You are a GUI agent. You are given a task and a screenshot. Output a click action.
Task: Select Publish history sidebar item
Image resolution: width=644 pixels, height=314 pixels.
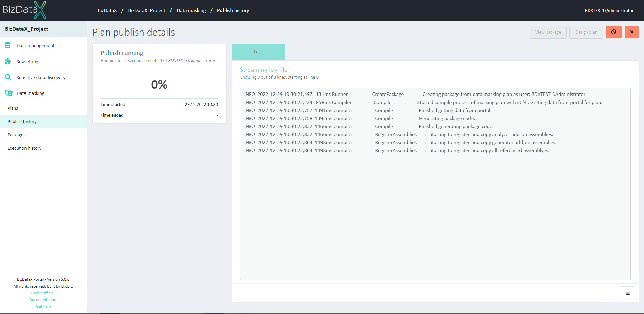coord(44,121)
